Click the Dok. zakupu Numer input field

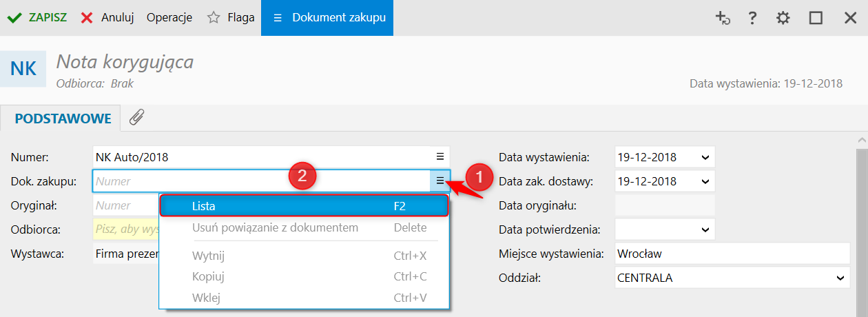coord(262,181)
